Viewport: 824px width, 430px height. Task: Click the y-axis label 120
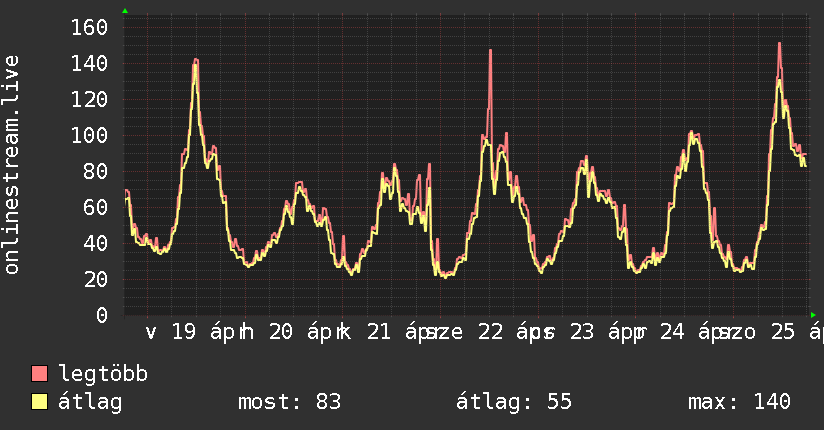tap(89, 99)
